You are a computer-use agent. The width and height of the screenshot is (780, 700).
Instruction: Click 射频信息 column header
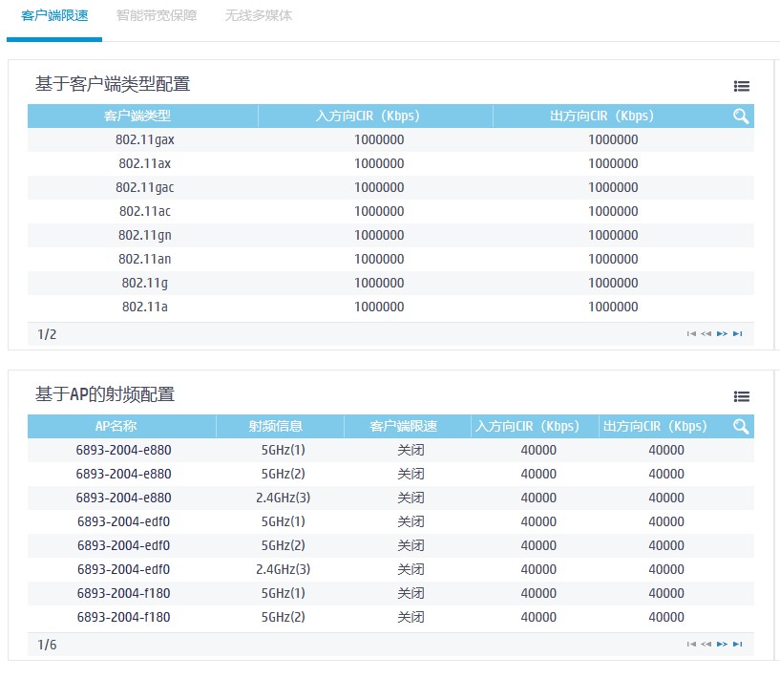[x=280, y=426]
